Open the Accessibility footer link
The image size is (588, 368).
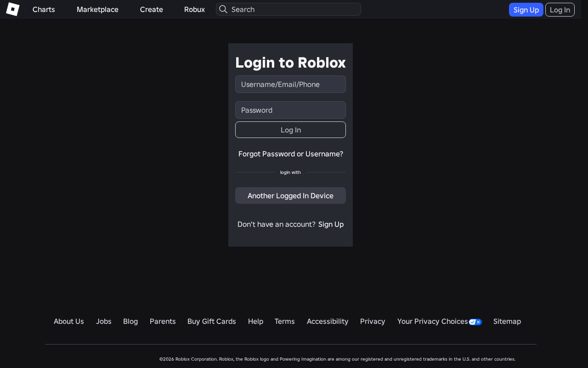[x=328, y=321]
